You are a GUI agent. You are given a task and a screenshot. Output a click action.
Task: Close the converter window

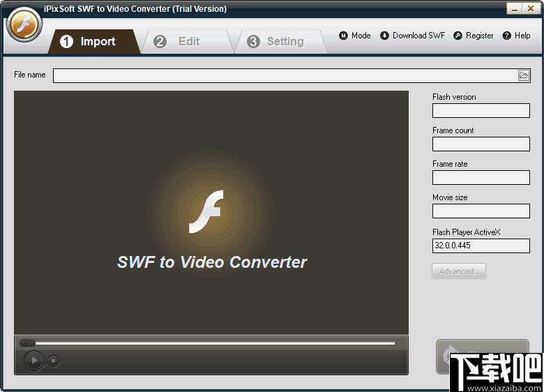point(531,8)
